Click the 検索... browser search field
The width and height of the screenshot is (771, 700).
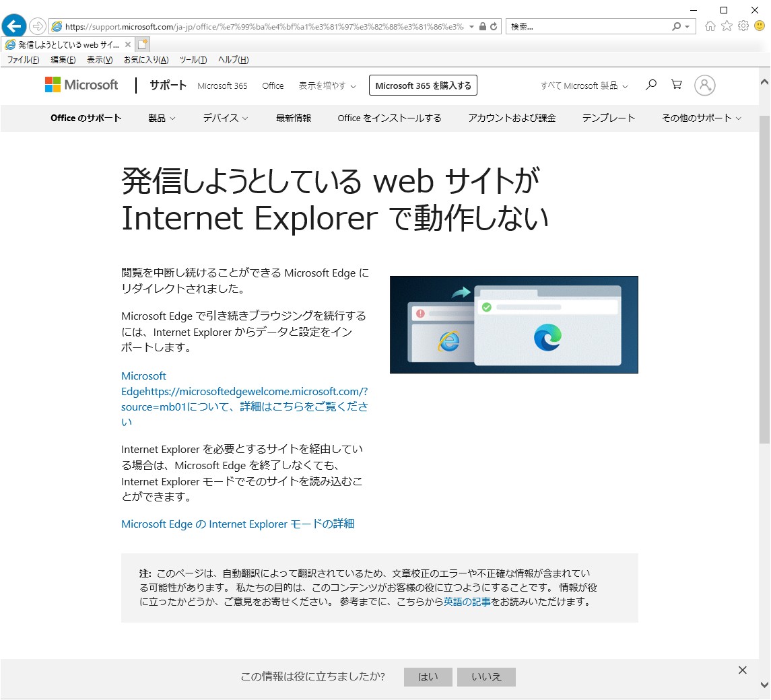589,26
